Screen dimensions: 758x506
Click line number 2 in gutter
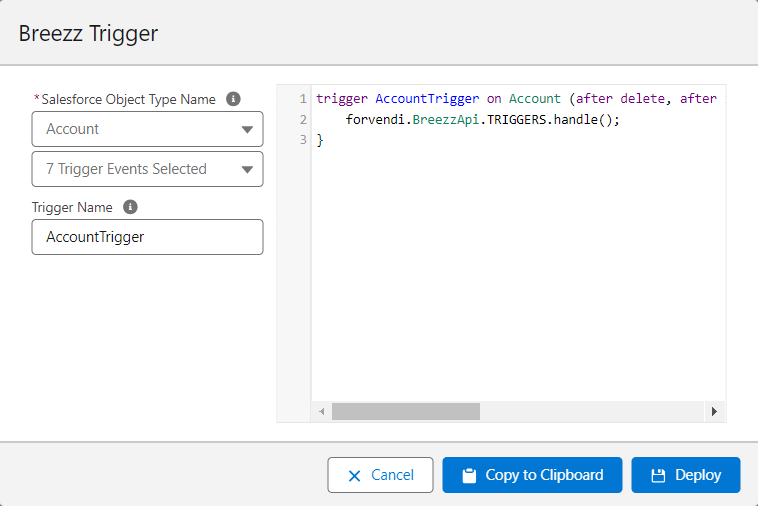click(x=303, y=119)
